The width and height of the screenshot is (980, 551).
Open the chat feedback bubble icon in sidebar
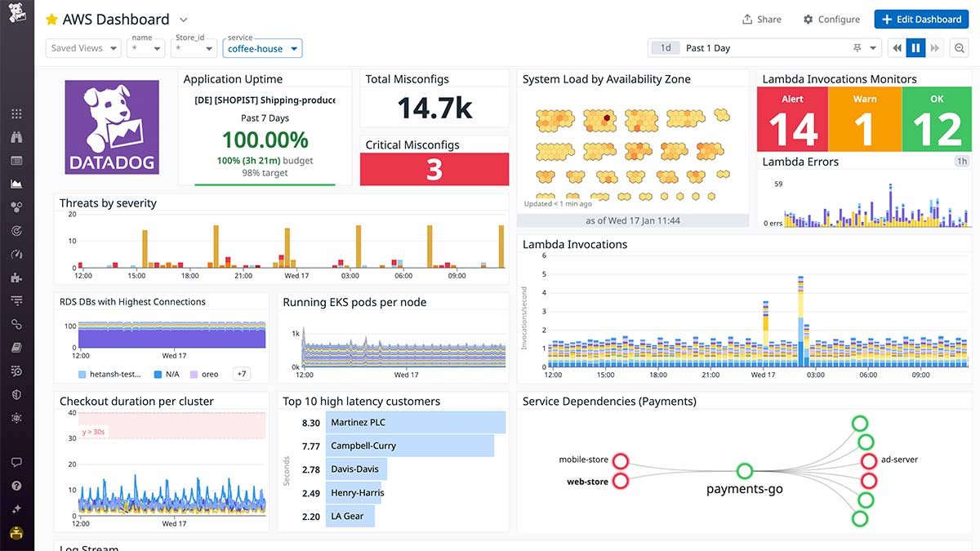coord(17,461)
